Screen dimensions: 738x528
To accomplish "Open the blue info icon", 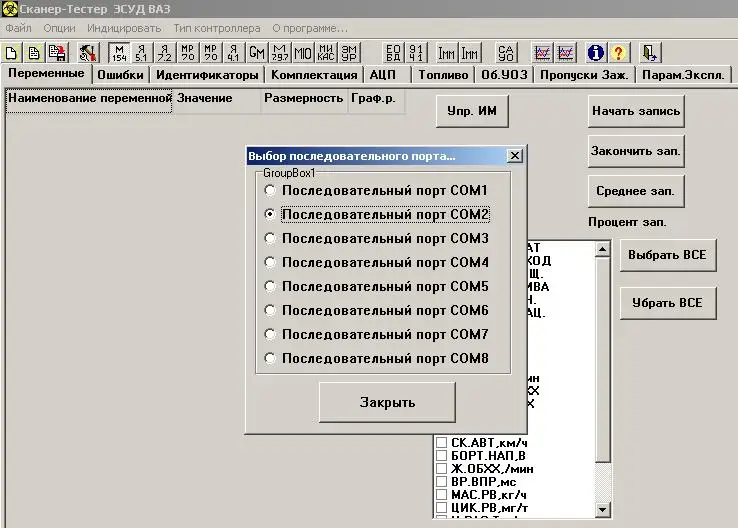I will (x=595, y=53).
